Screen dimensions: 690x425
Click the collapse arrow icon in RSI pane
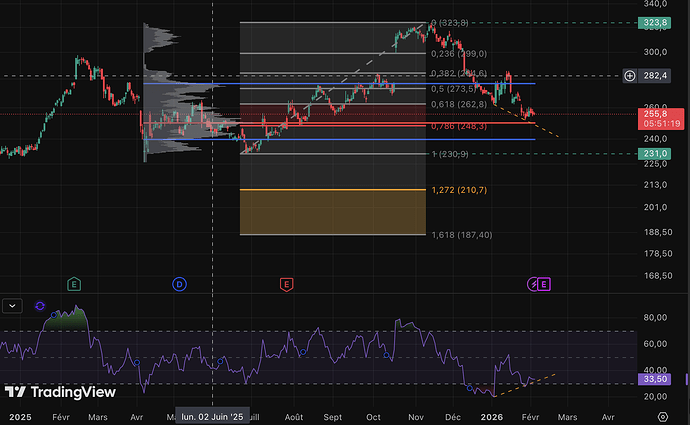(x=13, y=304)
